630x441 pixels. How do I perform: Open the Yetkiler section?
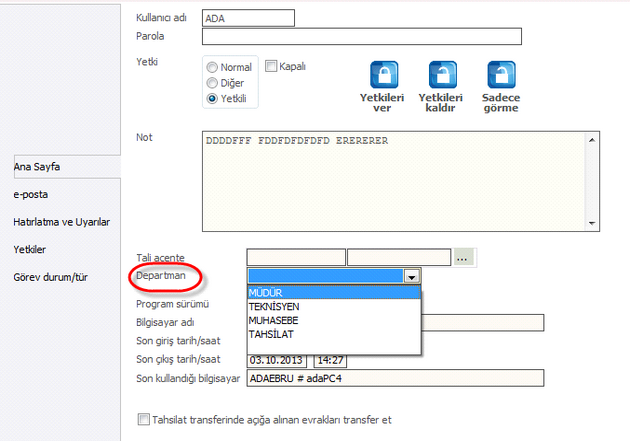[30, 248]
